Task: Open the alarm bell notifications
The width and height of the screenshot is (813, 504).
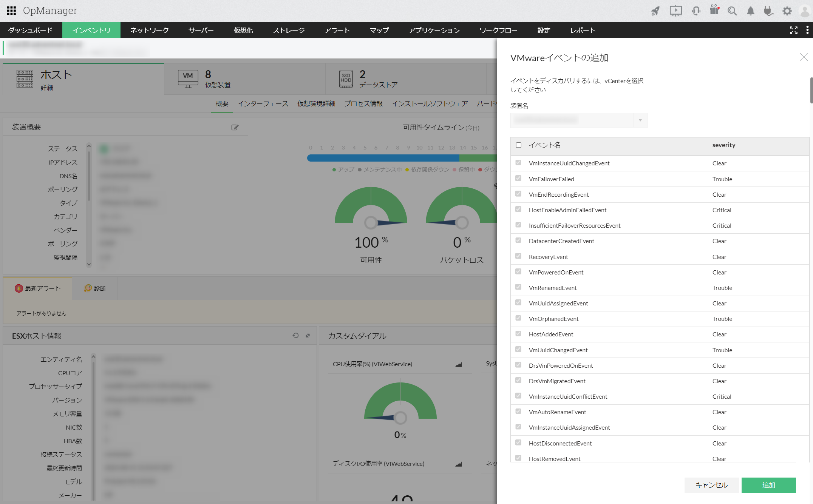Action: click(x=750, y=11)
